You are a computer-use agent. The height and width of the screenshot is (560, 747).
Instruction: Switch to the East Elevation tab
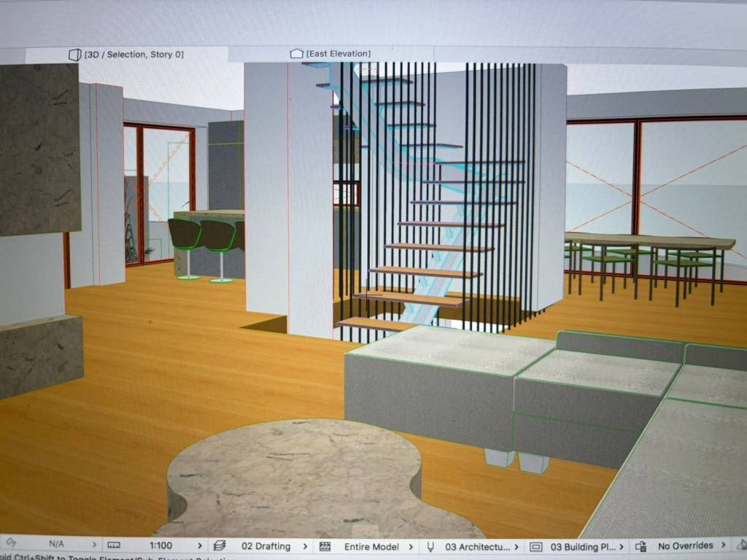pos(337,54)
